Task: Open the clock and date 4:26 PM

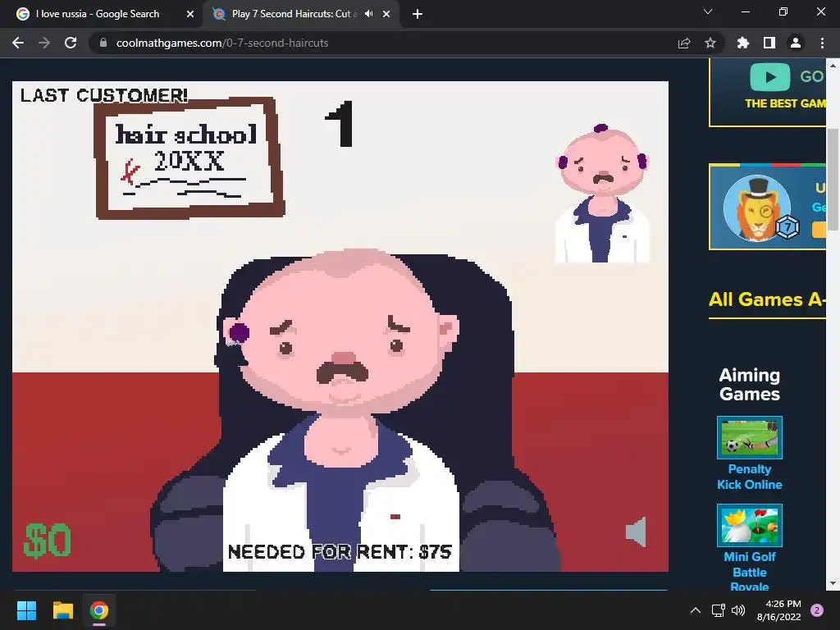Action: coord(779,610)
